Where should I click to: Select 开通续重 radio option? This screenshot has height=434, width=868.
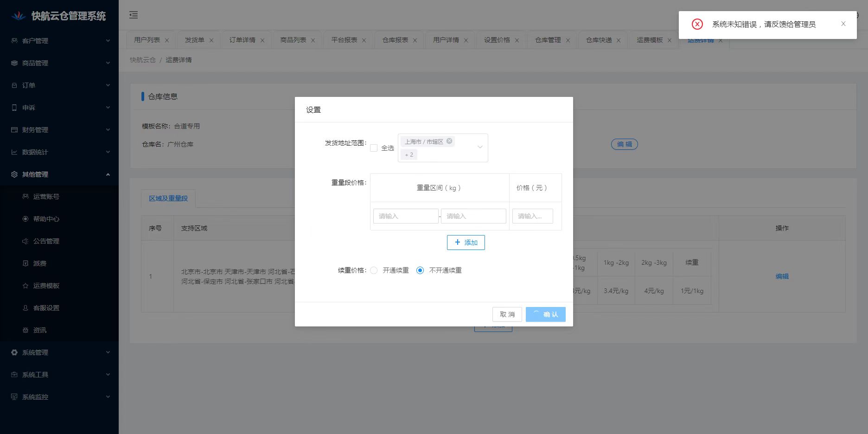pos(374,270)
